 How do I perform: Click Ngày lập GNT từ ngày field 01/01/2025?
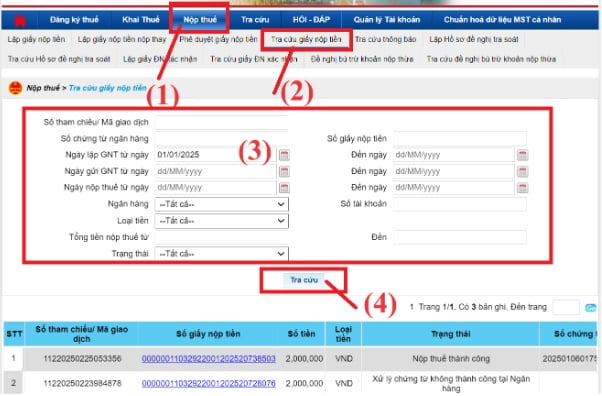[x=215, y=155]
